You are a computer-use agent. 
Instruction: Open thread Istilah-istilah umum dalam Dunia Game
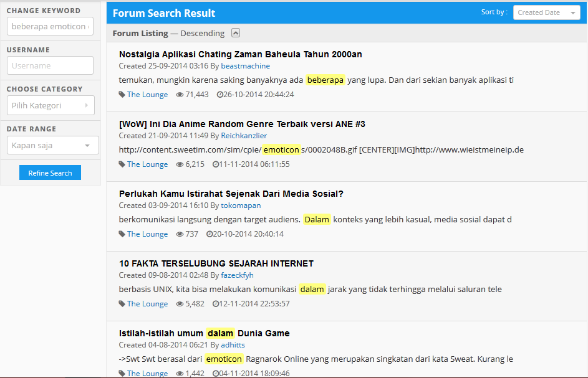click(204, 333)
